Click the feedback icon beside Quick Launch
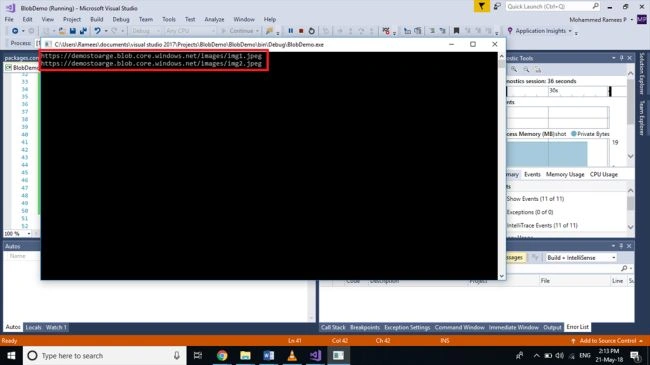650x365 pixels. tap(497, 6)
